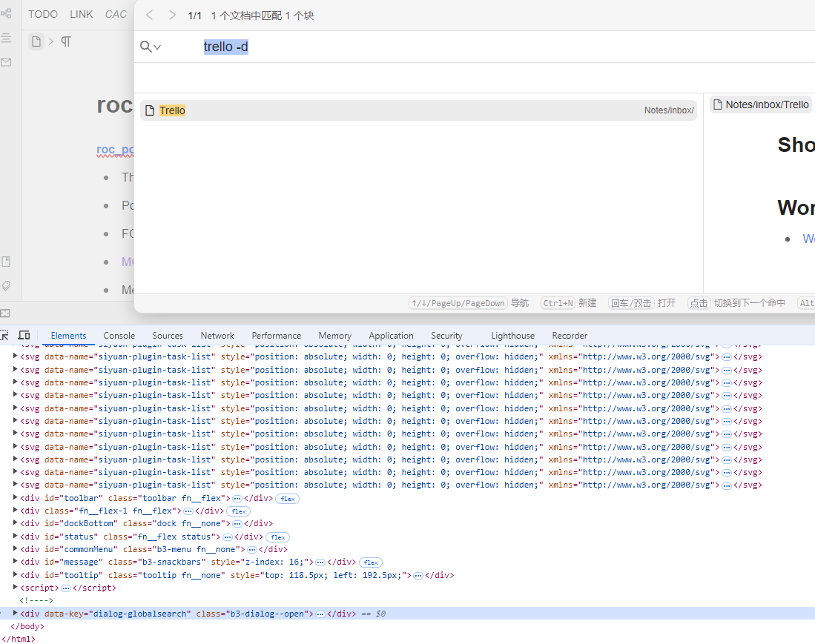Open the graph view icon in left dock
815x644 pixels.
[x=6, y=13]
